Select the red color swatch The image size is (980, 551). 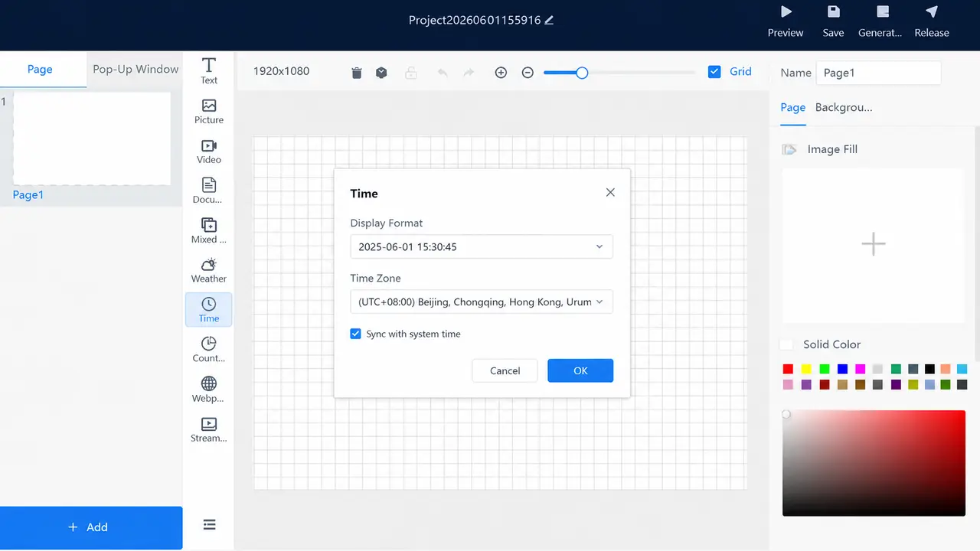point(788,369)
